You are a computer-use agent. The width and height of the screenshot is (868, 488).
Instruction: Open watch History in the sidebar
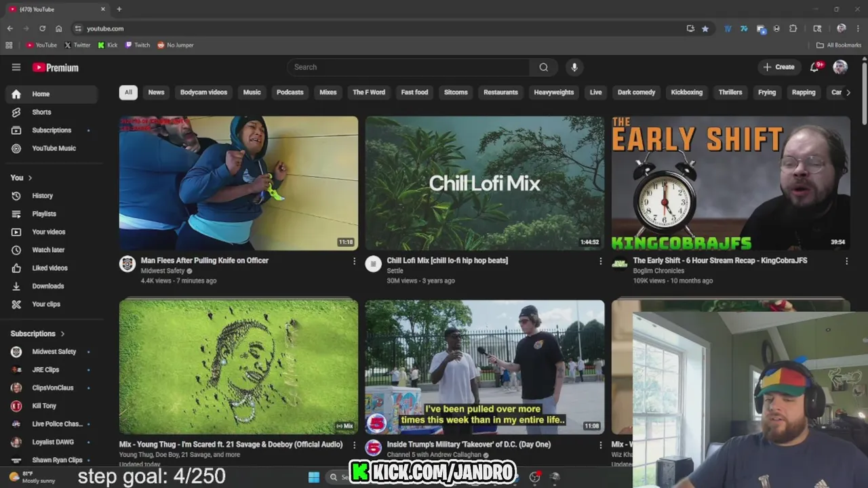[x=52, y=196]
